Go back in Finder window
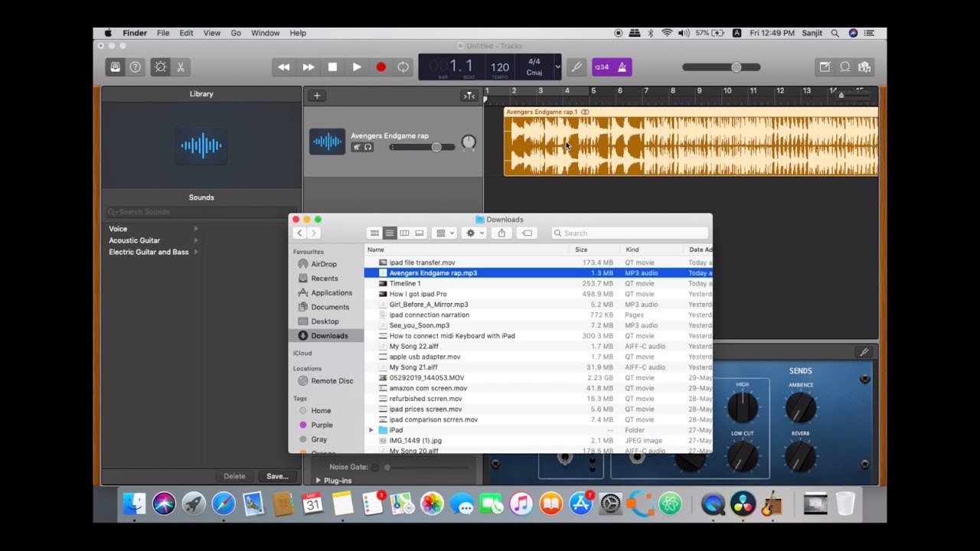The height and width of the screenshot is (551, 980). [x=300, y=233]
